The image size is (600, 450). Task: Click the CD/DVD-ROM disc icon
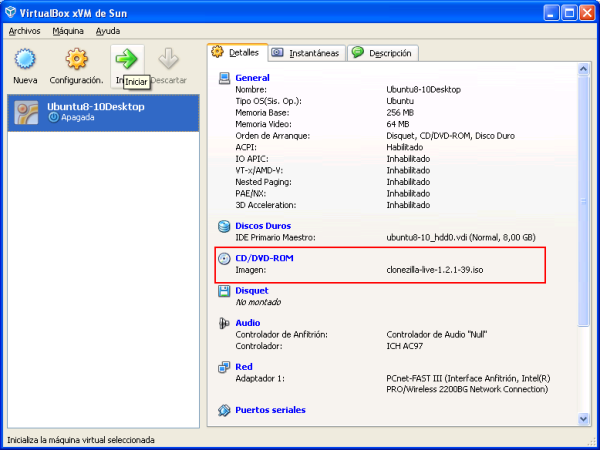[224, 259]
